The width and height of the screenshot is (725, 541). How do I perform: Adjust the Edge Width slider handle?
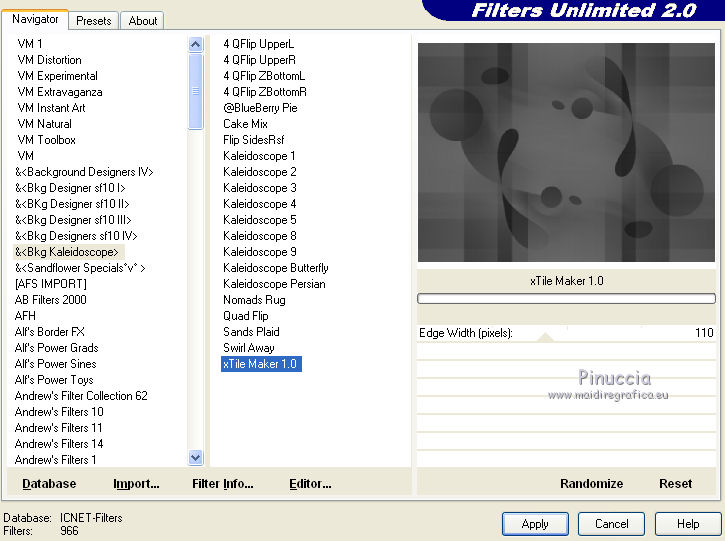tap(546, 337)
